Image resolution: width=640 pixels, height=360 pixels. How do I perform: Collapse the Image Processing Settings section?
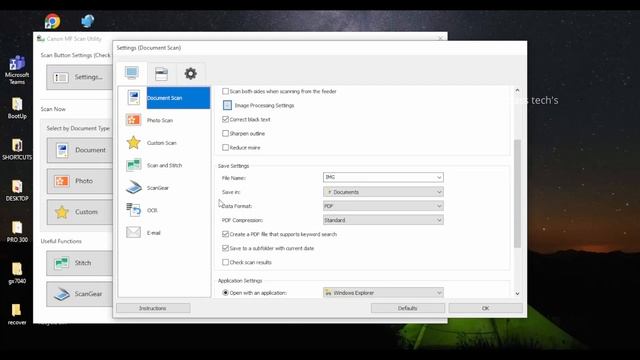[x=227, y=105]
